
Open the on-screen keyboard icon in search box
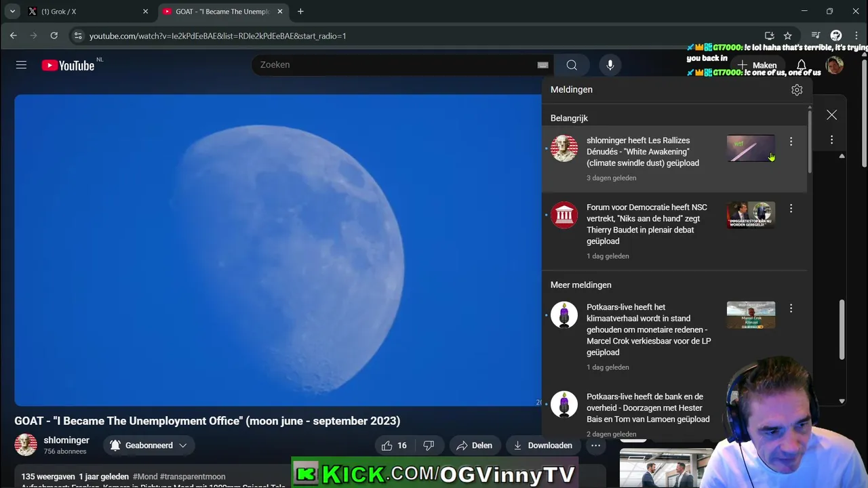pyautogui.click(x=542, y=65)
